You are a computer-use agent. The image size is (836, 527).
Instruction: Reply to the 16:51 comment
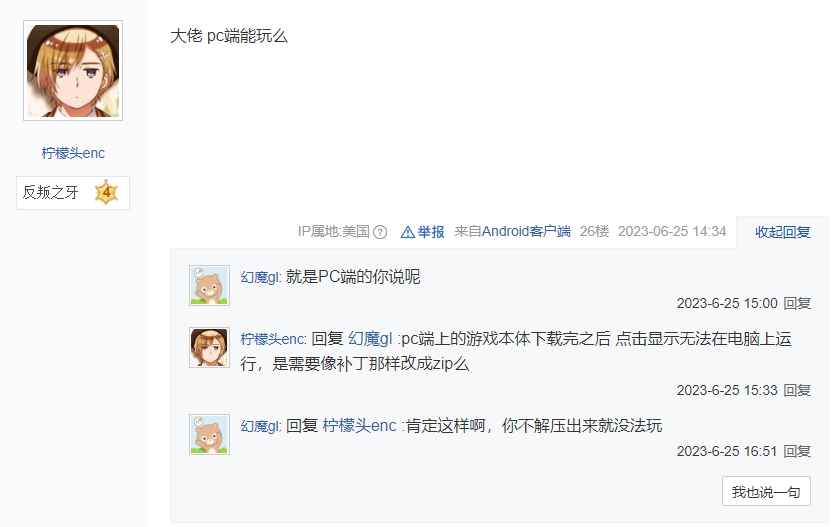[x=797, y=451]
